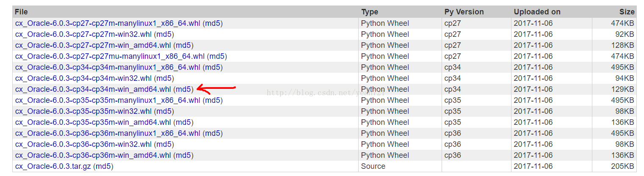Open cx_Oracle-6.0.3-cp36-cp36m-manylinux1_x86_64.whl

tap(108, 133)
